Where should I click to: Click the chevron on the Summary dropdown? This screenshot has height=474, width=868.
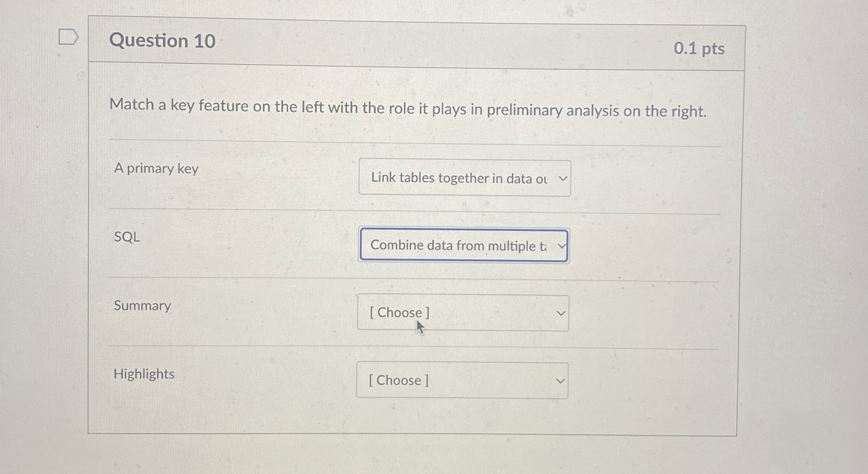561,312
